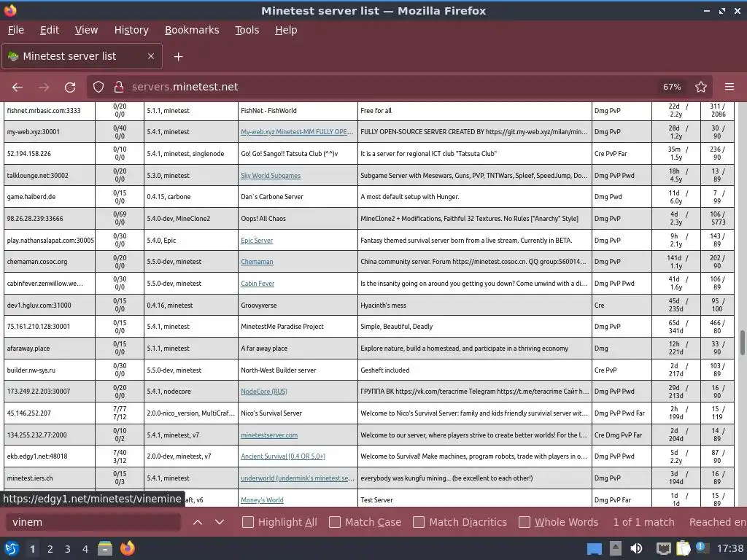
Task: Open the Bookmarks menu
Action: [x=192, y=30]
